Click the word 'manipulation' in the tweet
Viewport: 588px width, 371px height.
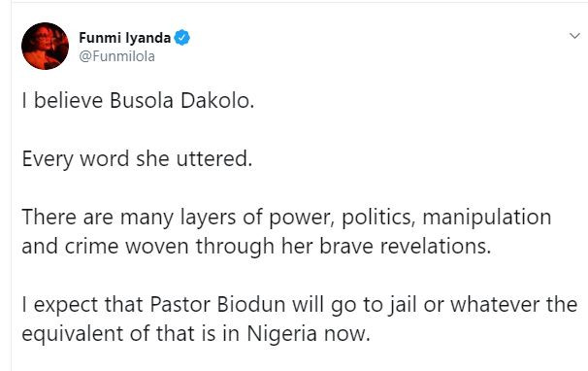tap(487, 218)
